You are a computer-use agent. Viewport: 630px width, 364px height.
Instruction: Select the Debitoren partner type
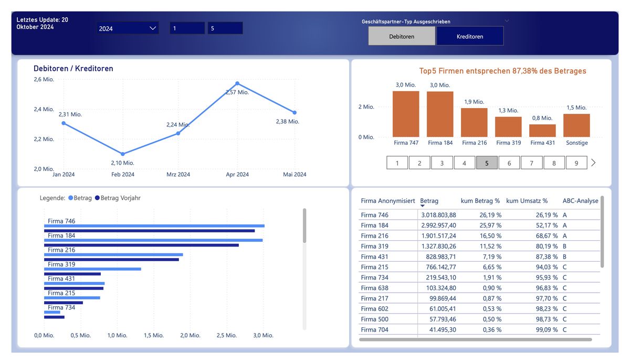pyautogui.click(x=402, y=36)
